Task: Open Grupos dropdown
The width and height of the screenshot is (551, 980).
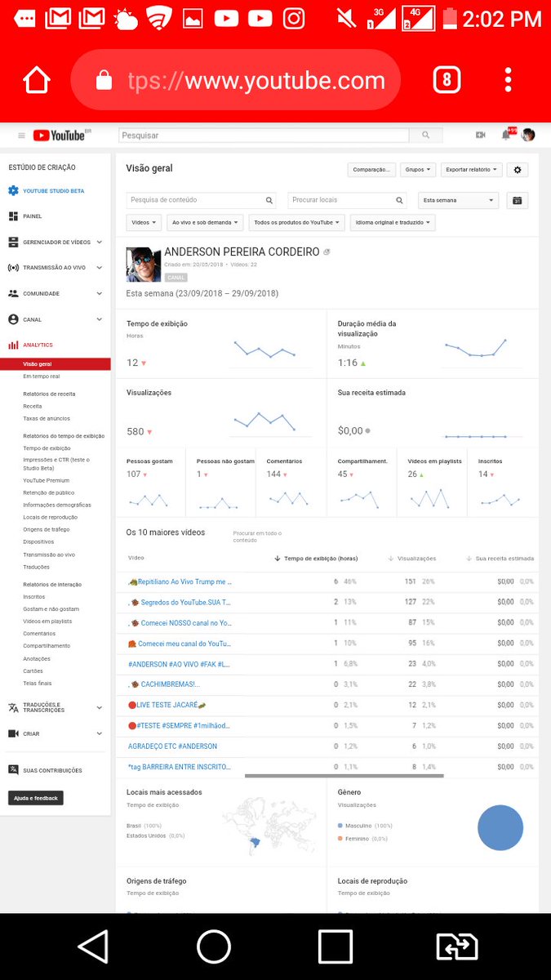Action: tap(419, 170)
